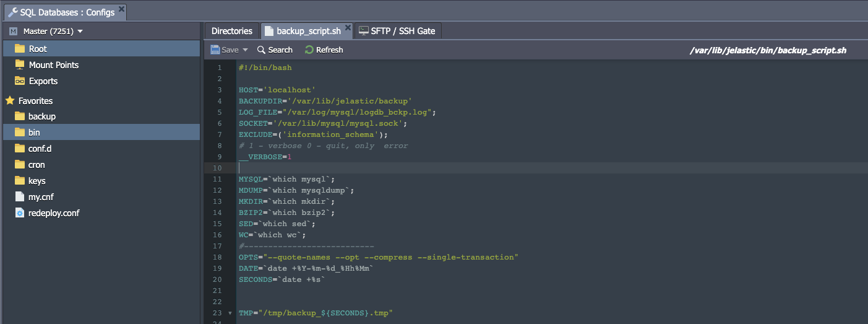
Task: Click the Save disk icon
Action: click(x=215, y=50)
